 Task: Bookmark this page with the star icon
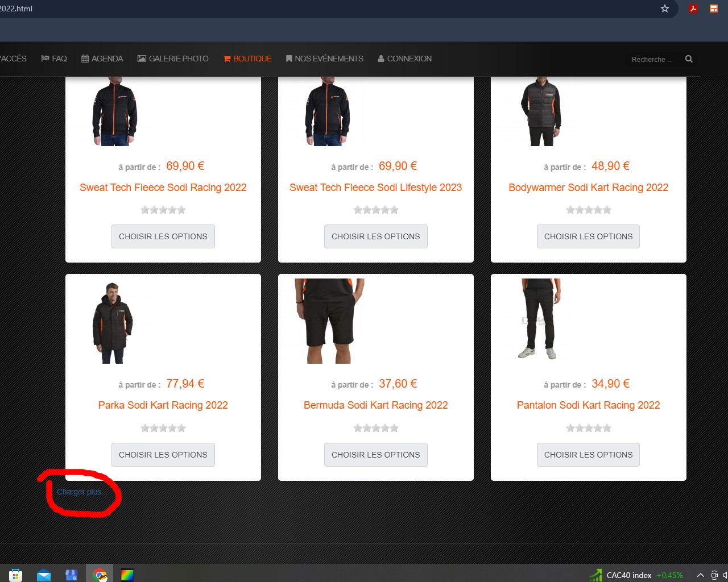[x=664, y=9]
